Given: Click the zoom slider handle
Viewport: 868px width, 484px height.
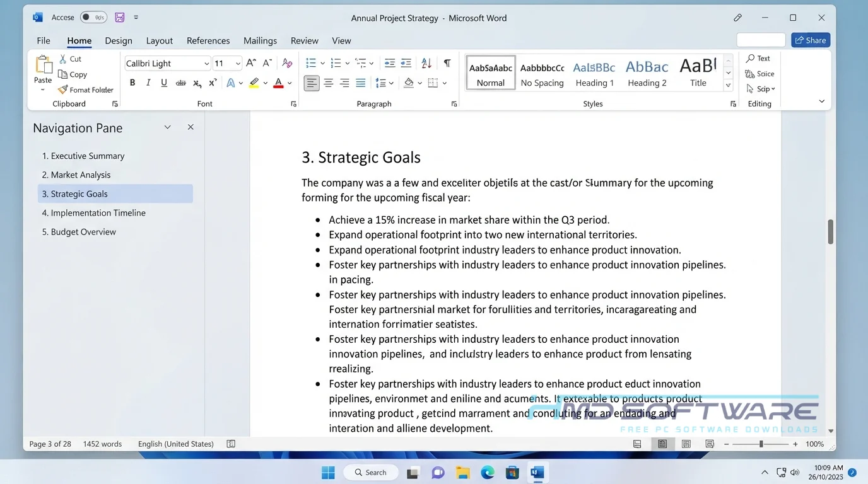Looking at the screenshot, I should (761, 444).
